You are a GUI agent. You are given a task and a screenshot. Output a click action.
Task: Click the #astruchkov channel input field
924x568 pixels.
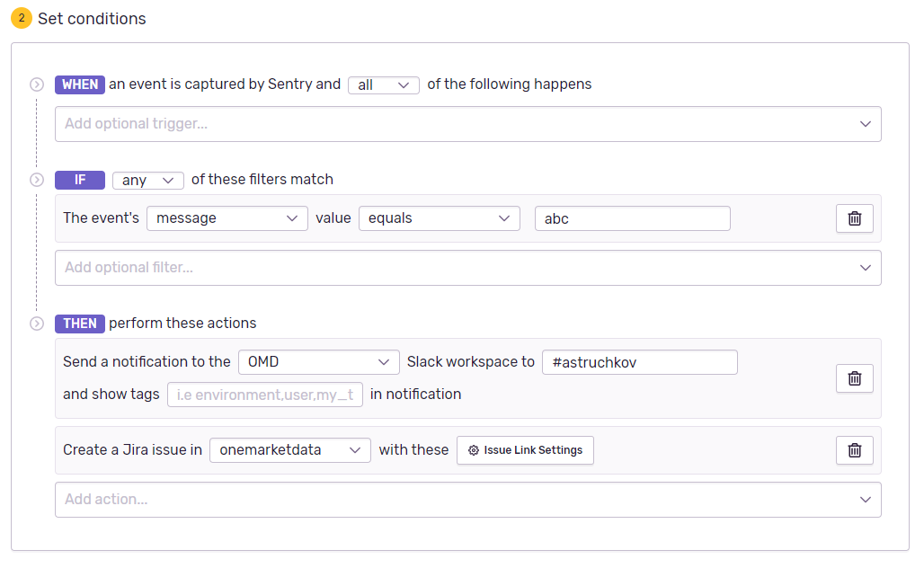coord(639,361)
